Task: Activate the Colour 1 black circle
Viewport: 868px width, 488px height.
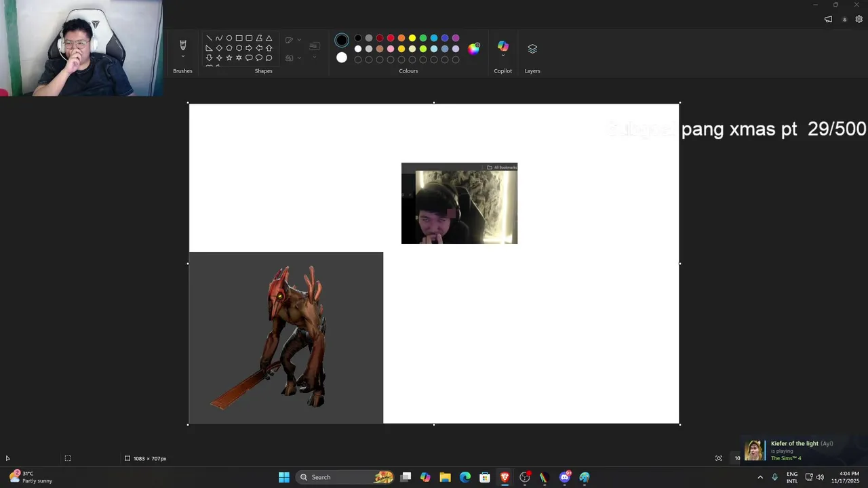Action: tap(342, 41)
